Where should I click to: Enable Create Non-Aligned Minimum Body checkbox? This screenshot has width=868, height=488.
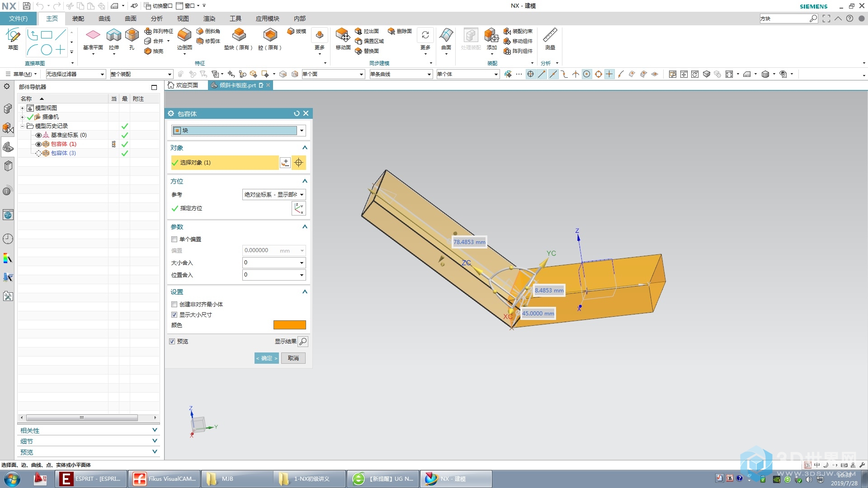[174, 305]
